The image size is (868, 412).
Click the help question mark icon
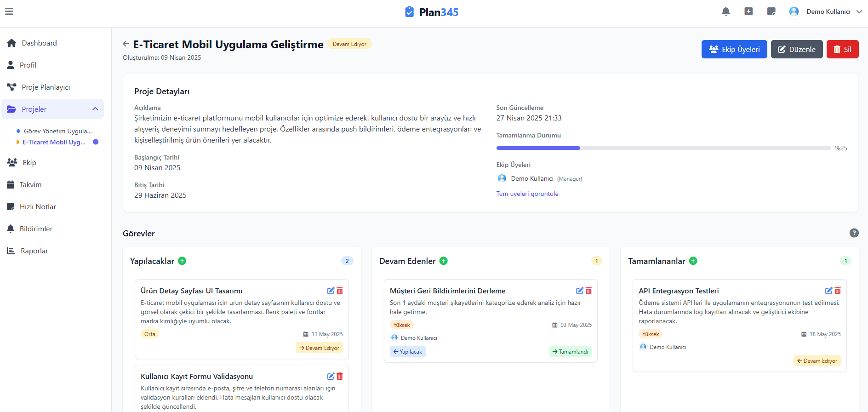click(x=854, y=233)
